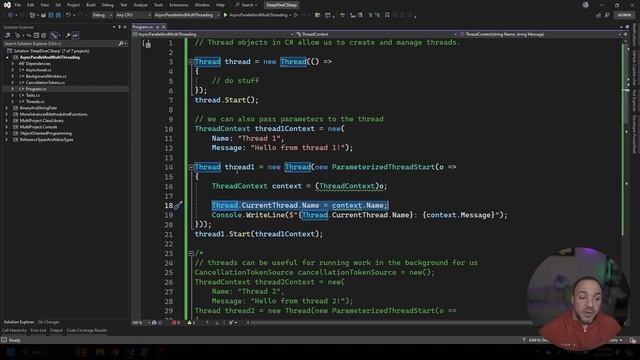Screen dimensions: 640x360
Task: Open the Git menu
Action: (58, 5)
